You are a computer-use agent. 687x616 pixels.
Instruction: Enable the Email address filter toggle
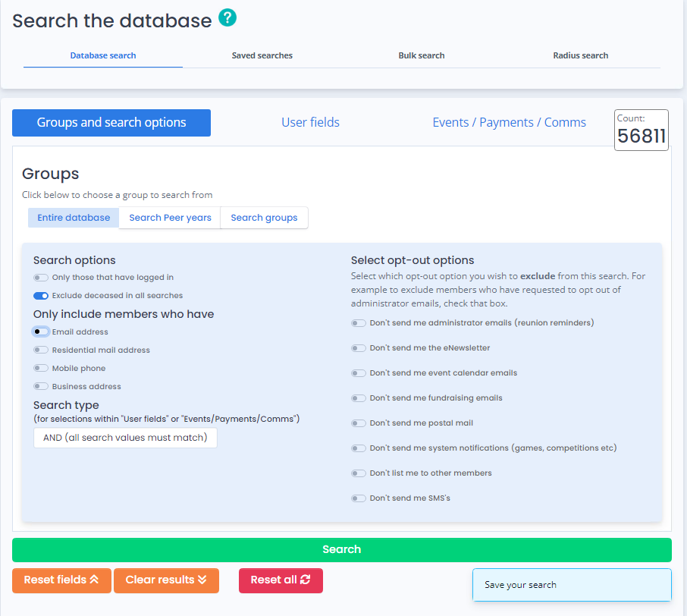[x=41, y=332]
